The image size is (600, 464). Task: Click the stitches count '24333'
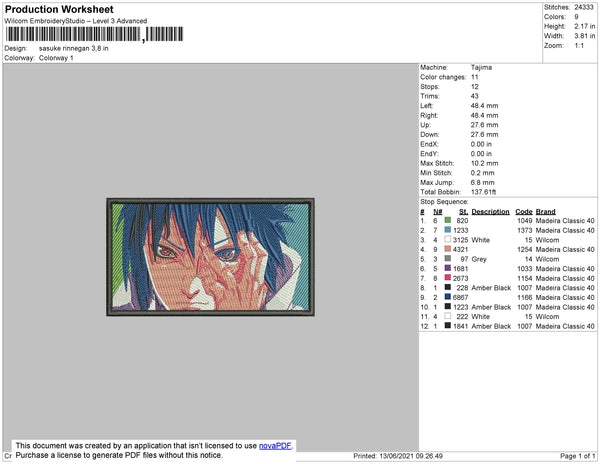pyautogui.click(x=584, y=7)
